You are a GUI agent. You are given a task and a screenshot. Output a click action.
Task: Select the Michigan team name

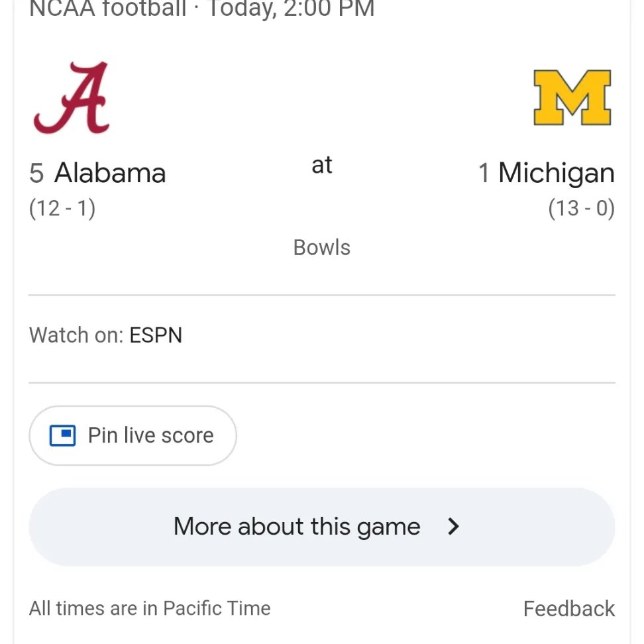click(556, 174)
